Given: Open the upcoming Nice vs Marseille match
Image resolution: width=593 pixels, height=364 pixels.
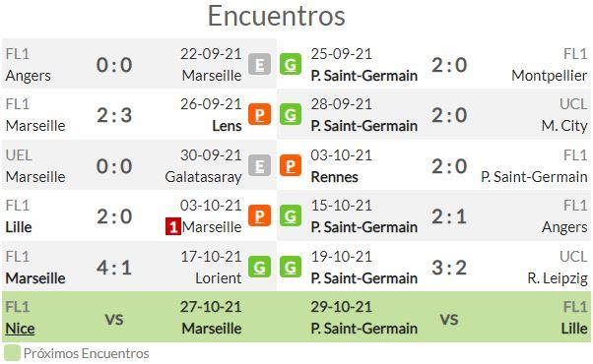Looking at the screenshot, I should pos(140,317).
